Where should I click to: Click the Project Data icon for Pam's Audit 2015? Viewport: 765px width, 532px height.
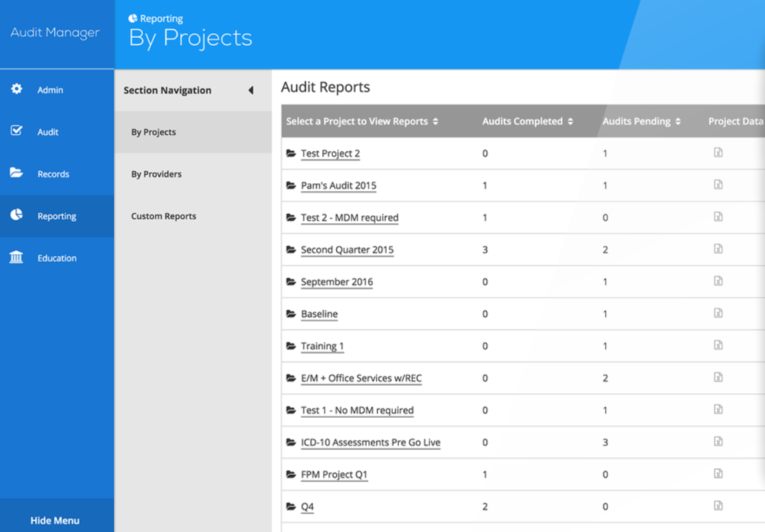(718, 185)
